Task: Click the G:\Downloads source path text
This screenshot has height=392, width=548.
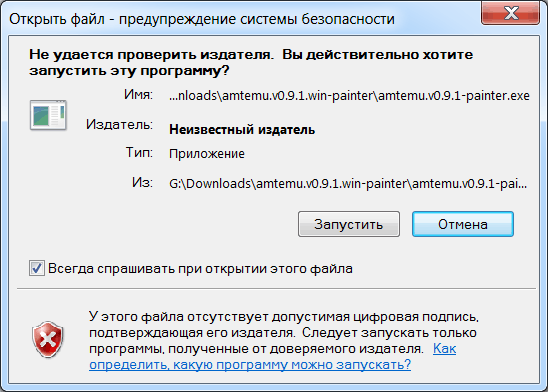Action: tap(348, 183)
